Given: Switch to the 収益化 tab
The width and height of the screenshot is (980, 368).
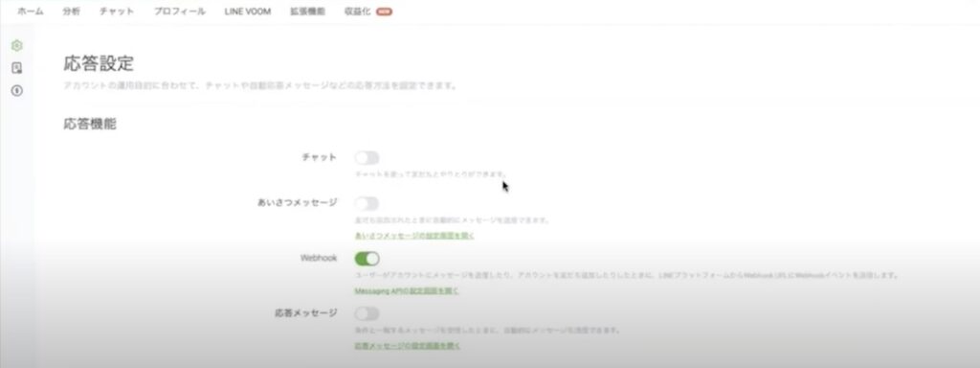Looking at the screenshot, I should (358, 11).
